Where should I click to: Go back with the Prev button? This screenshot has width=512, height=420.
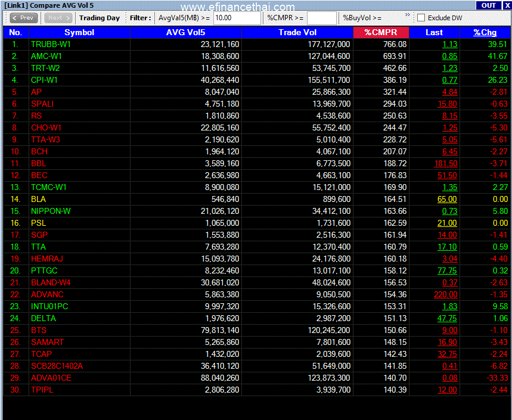tap(23, 18)
